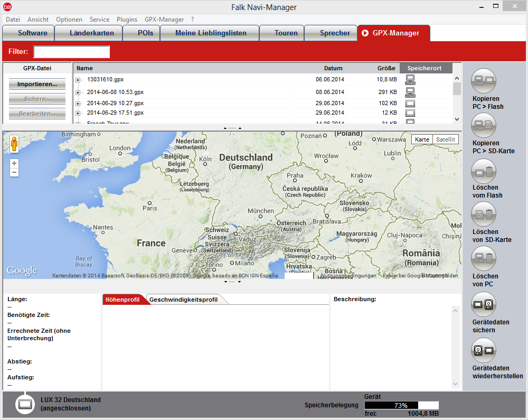The height and width of the screenshot is (420, 528).
Task: Switch to the Software tab
Action: click(x=29, y=33)
